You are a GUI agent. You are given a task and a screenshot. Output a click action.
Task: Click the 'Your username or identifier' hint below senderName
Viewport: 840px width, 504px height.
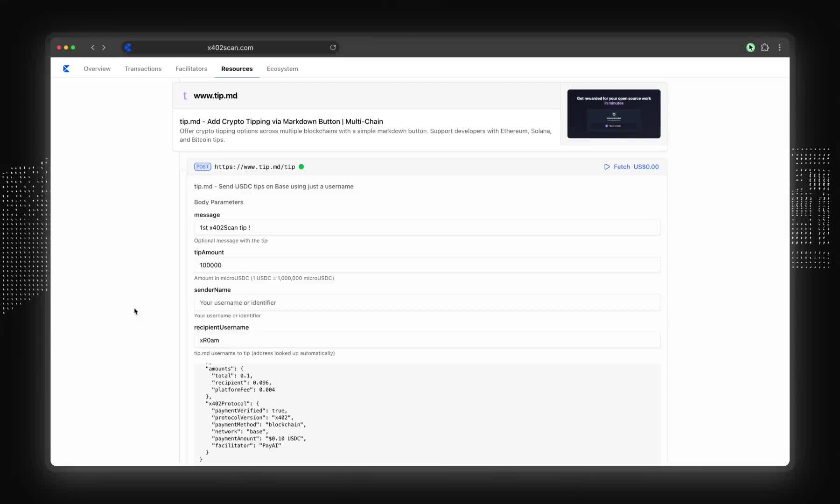[227, 316]
